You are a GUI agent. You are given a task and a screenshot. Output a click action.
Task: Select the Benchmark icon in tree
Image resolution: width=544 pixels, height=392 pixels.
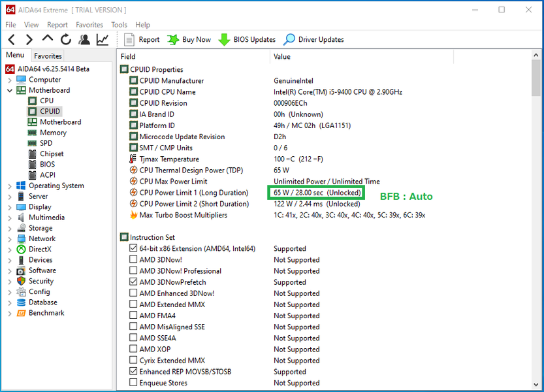[21, 313]
